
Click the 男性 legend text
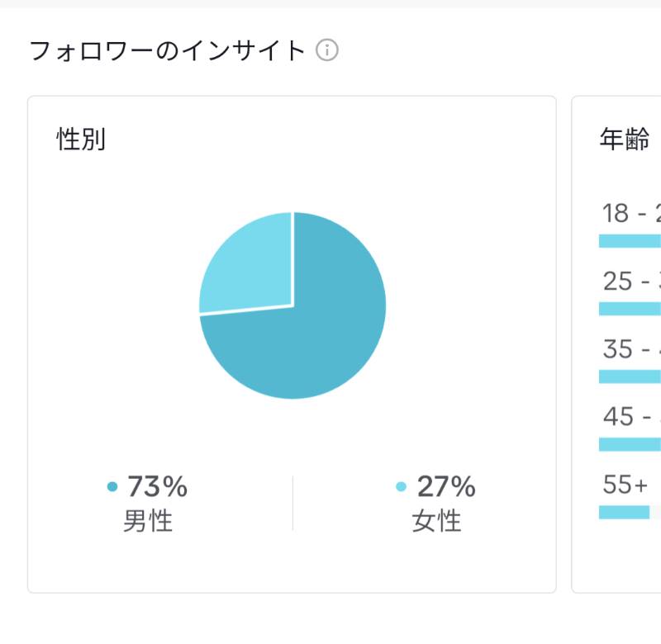coord(148,521)
